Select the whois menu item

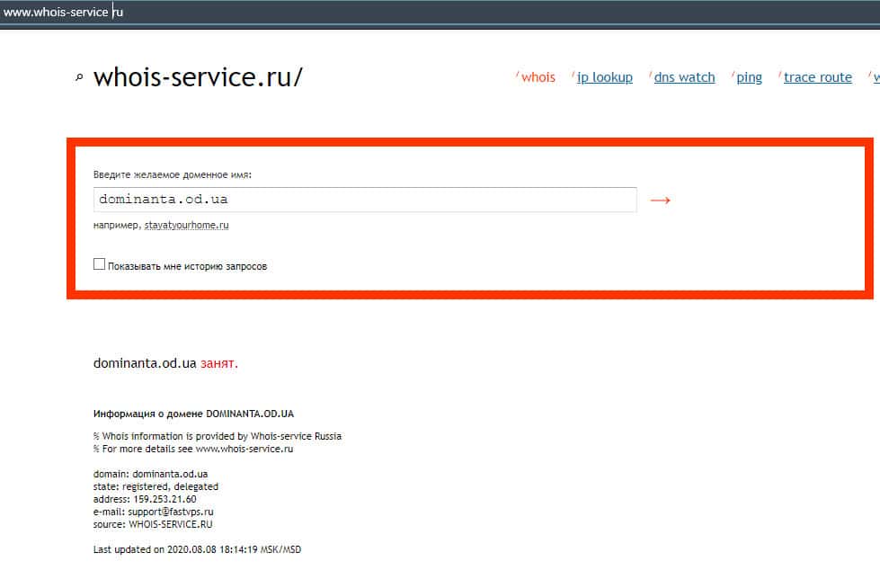click(x=538, y=77)
